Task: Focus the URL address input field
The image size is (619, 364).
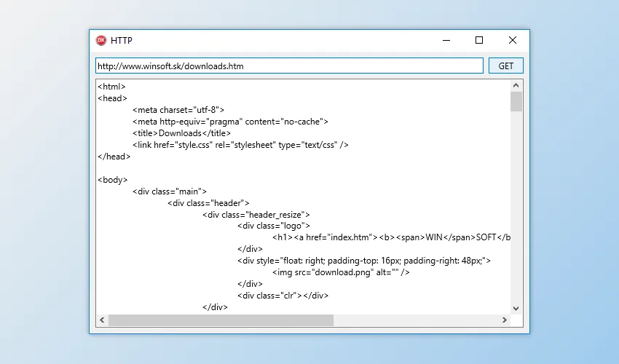Action: (x=289, y=66)
